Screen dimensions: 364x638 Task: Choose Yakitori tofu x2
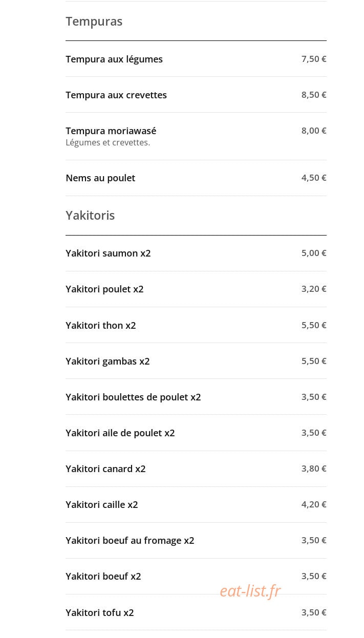(196, 612)
